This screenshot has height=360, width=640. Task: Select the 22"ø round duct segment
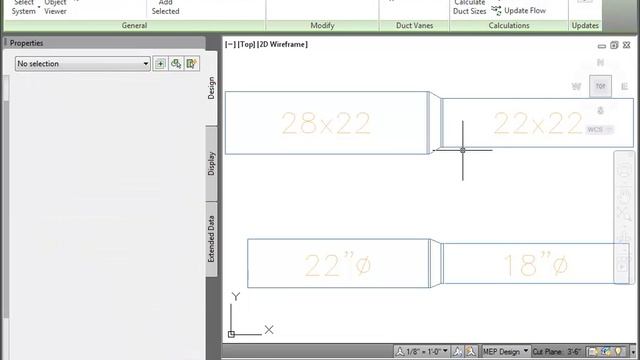click(338, 263)
